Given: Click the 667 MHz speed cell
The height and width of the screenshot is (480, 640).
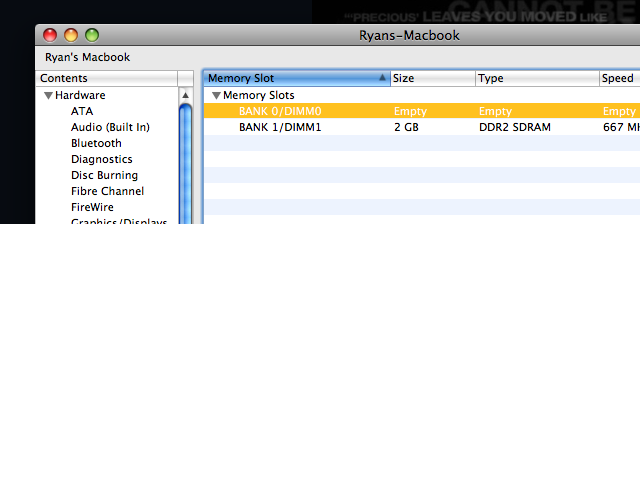Looking at the screenshot, I should (621, 127).
